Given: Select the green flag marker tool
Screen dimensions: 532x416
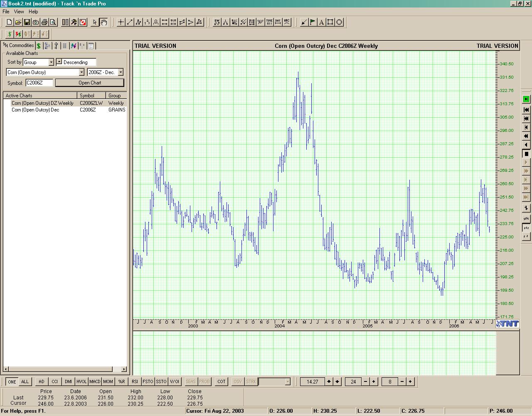Looking at the screenshot, I should click(x=313, y=22).
